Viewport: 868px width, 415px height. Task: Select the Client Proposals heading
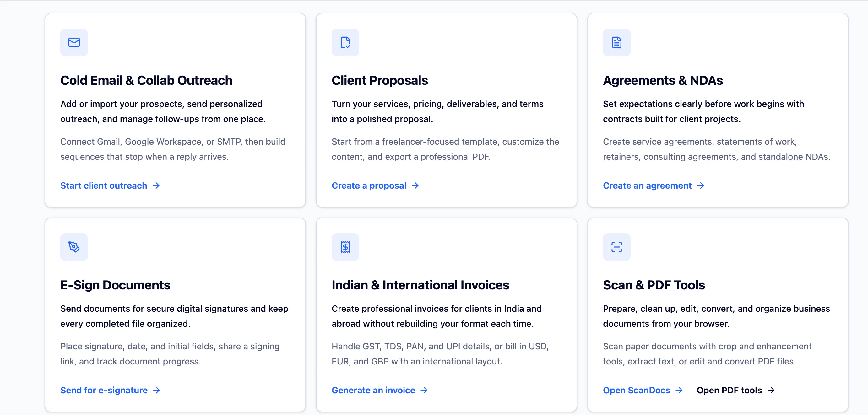(x=380, y=80)
